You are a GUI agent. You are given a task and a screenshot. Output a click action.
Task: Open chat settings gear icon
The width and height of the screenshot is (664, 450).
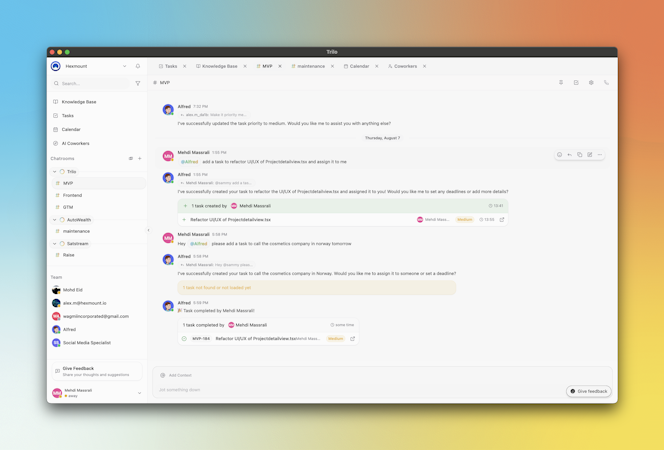(591, 83)
